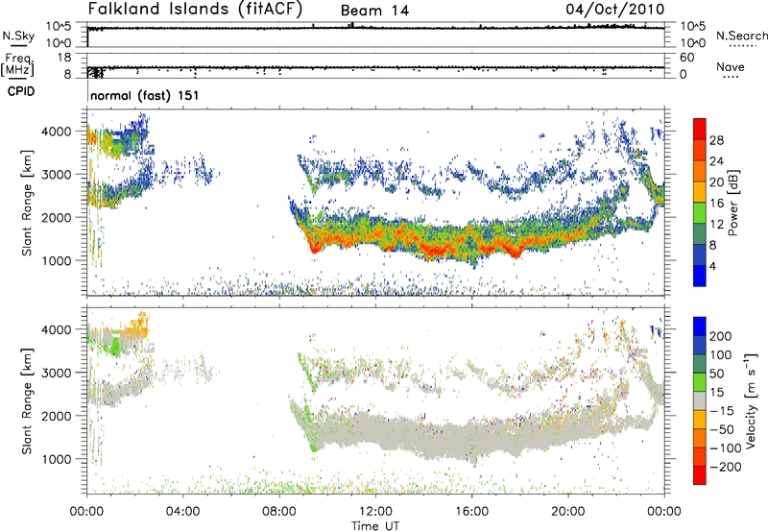Select the "Time UT" axis title

[375, 526]
